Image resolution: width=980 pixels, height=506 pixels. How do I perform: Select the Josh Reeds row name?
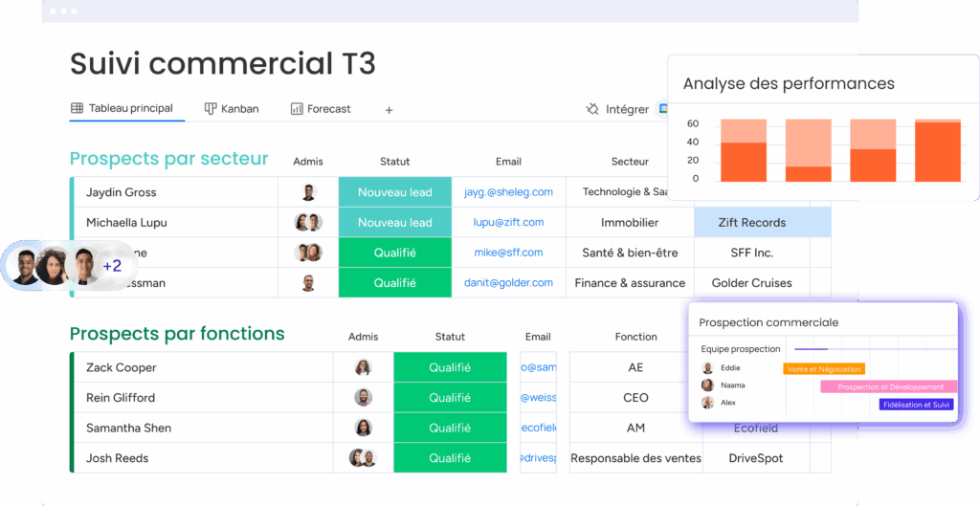(x=118, y=458)
